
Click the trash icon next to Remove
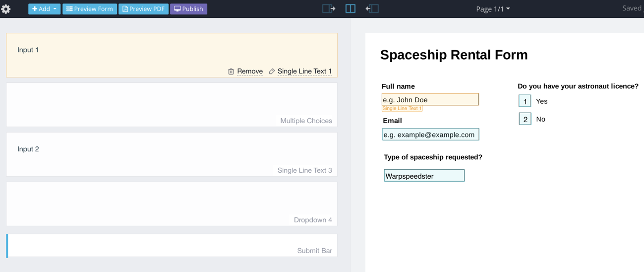point(231,71)
